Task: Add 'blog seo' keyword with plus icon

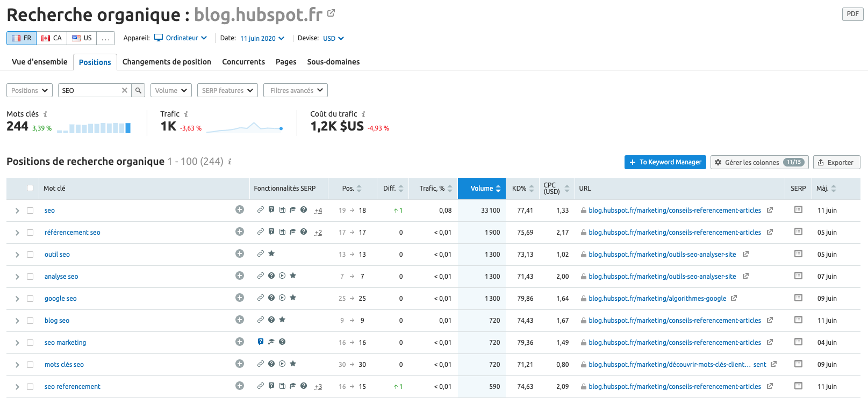Action: tap(240, 320)
